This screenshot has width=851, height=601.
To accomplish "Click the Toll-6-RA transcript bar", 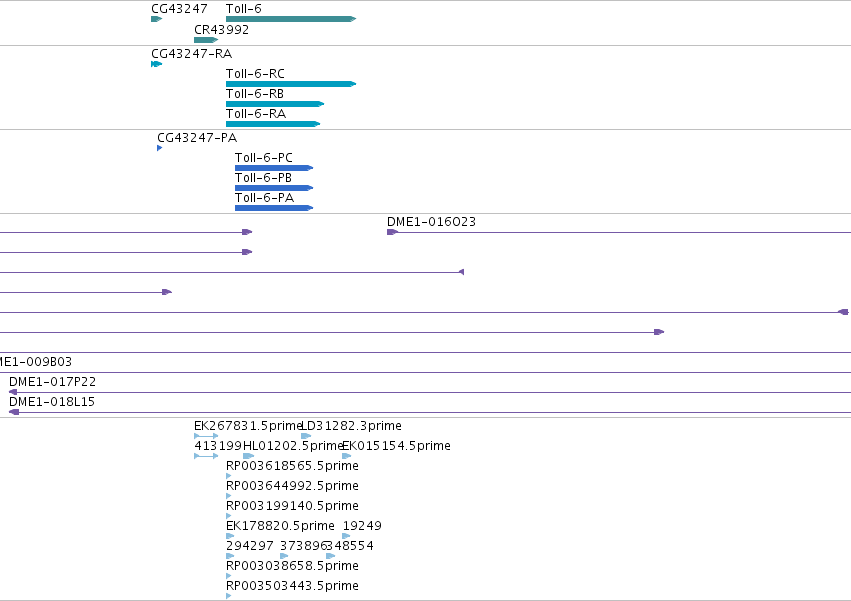I will click(273, 124).
